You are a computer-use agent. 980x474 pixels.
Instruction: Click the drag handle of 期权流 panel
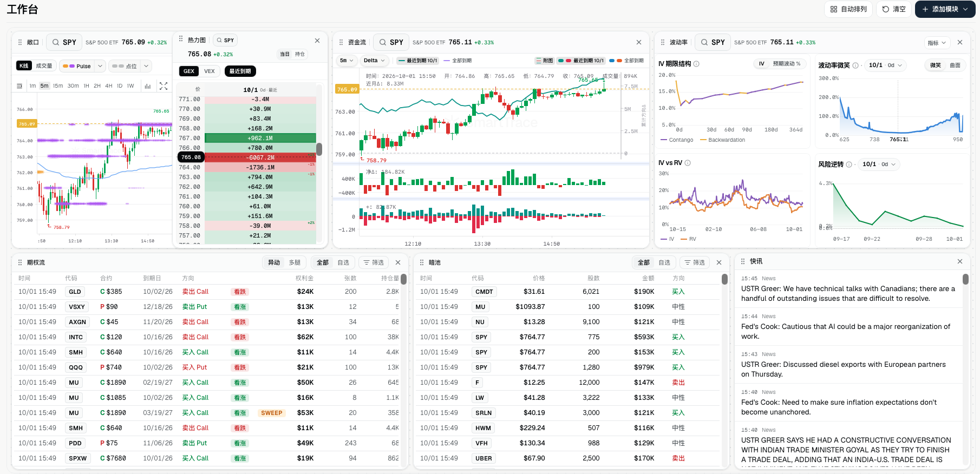pos(20,262)
